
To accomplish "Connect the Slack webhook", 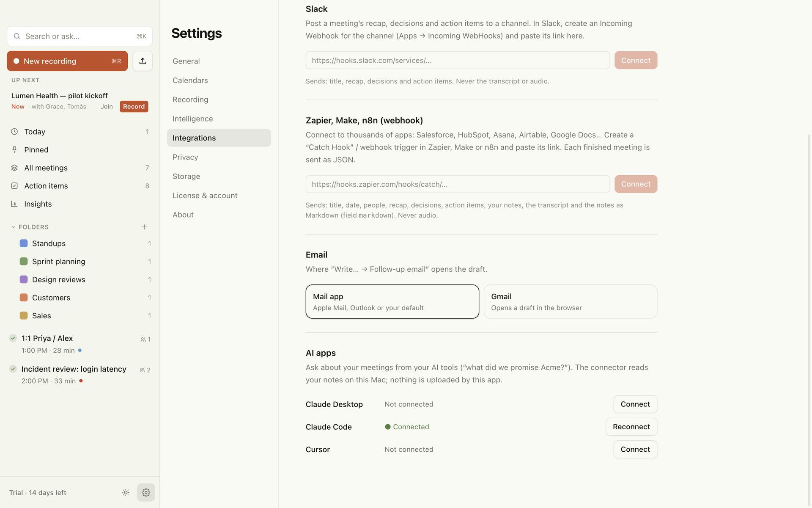I will (x=636, y=60).
